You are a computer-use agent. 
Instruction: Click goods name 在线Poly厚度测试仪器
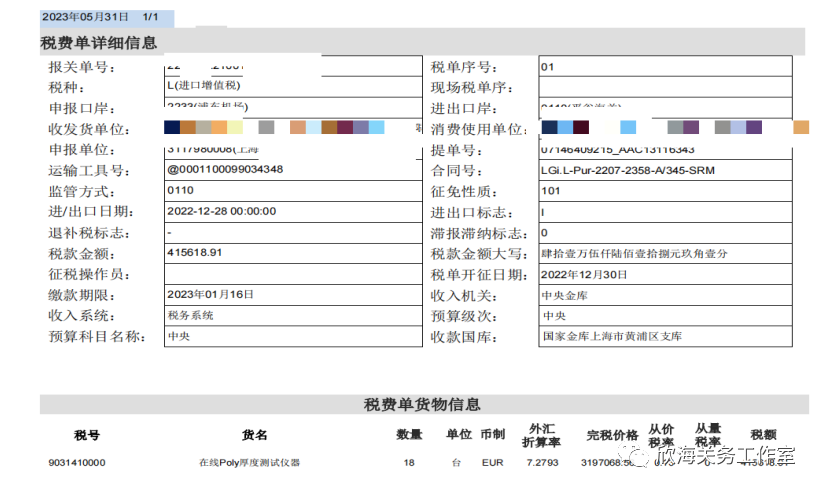click(x=250, y=463)
